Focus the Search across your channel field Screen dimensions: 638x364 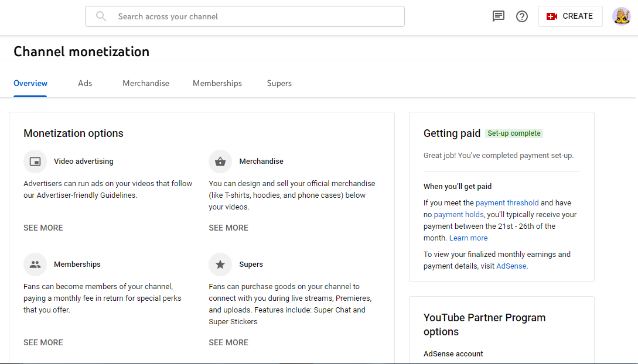[245, 16]
